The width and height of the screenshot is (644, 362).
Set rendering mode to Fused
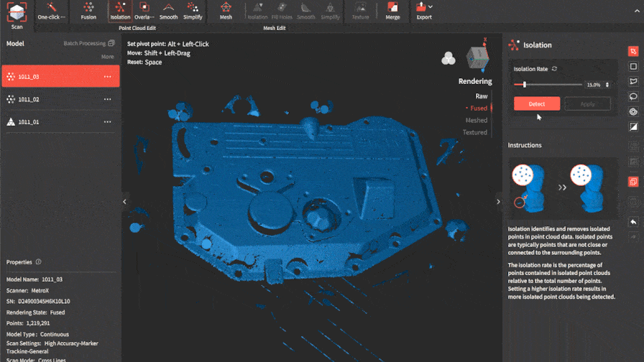point(479,108)
